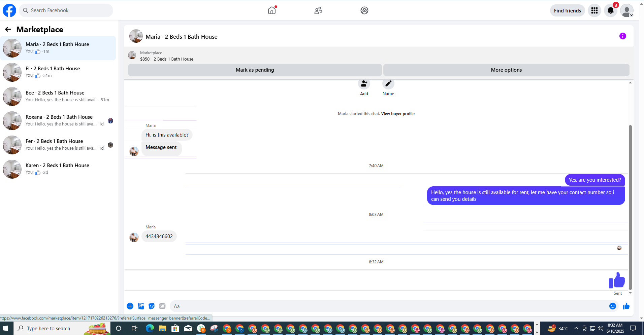Open the notifications bell
644x335 pixels.
click(611, 10)
